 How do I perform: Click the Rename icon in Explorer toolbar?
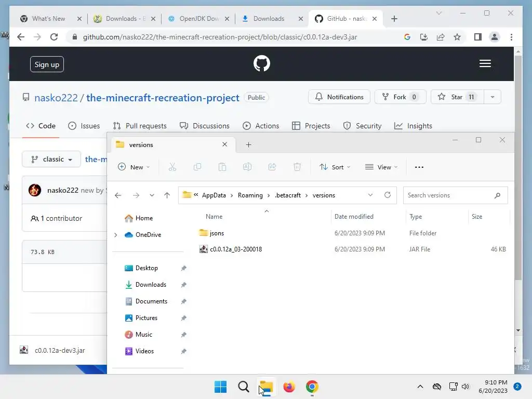click(x=247, y=167)
